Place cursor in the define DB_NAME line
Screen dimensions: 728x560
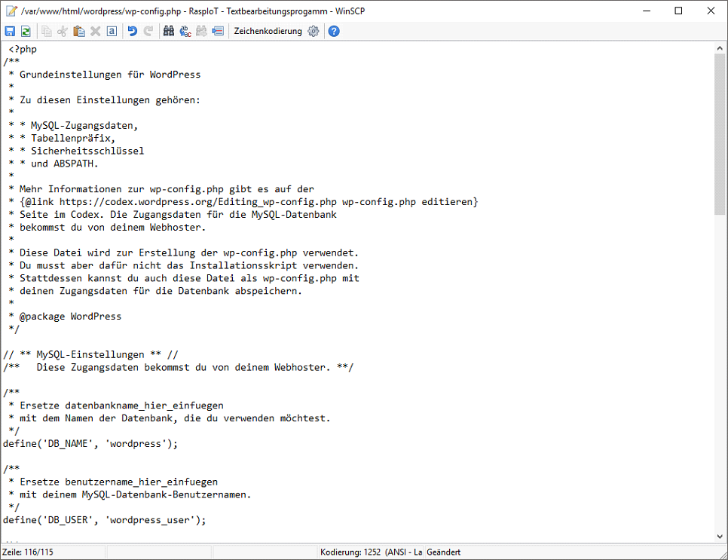[90, 444]
